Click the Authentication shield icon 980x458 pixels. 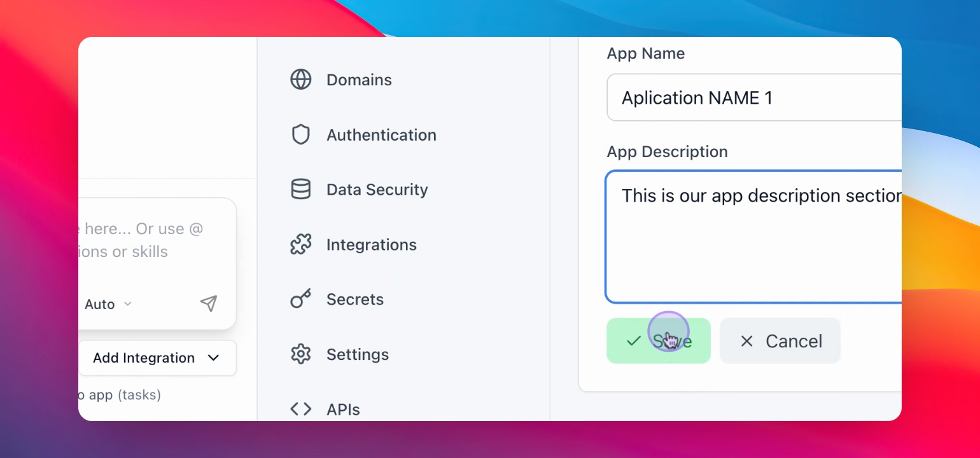300,135
